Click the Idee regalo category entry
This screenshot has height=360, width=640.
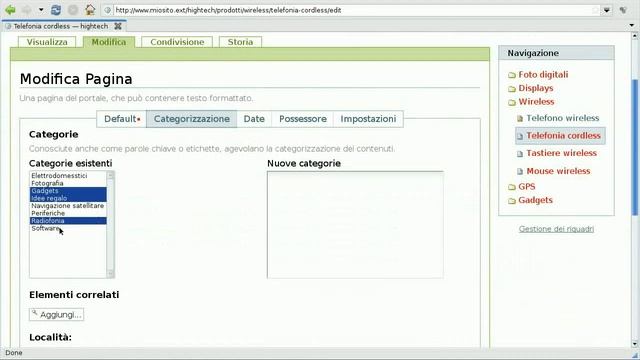(68, 198)
